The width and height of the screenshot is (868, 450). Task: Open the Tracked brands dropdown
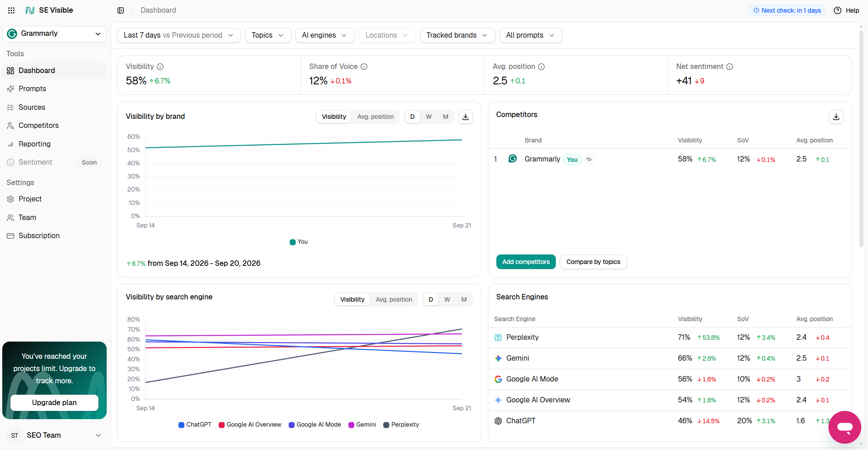(457, 35)
